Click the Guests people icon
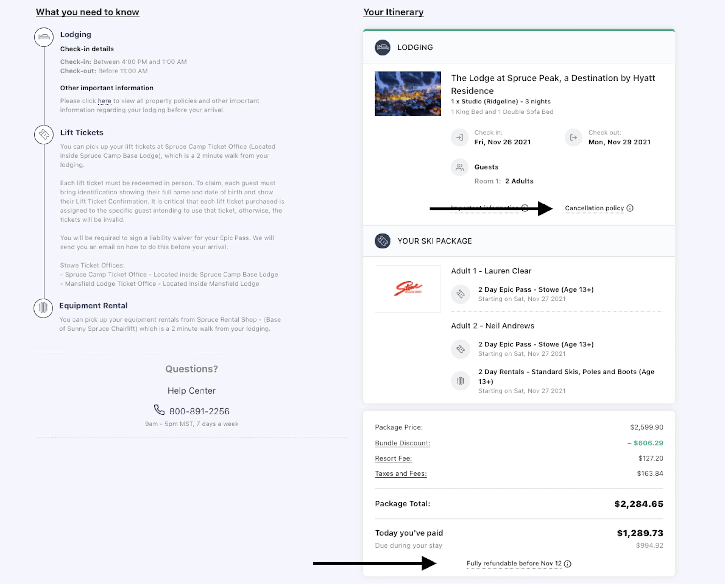Screen dimensions: 725x588 click(x=460, y=167)
